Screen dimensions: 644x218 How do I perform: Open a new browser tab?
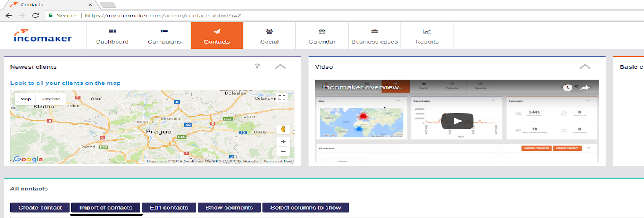(x=107, y=5)
